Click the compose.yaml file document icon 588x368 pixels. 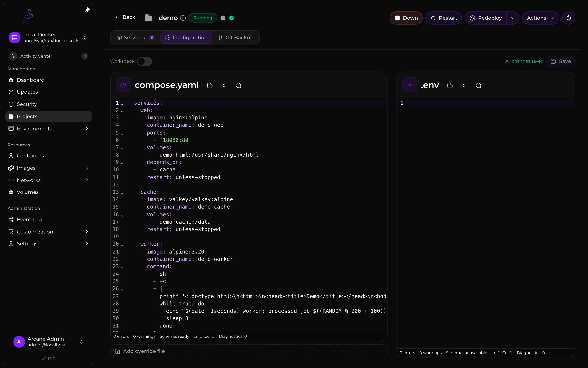(210, 85)
